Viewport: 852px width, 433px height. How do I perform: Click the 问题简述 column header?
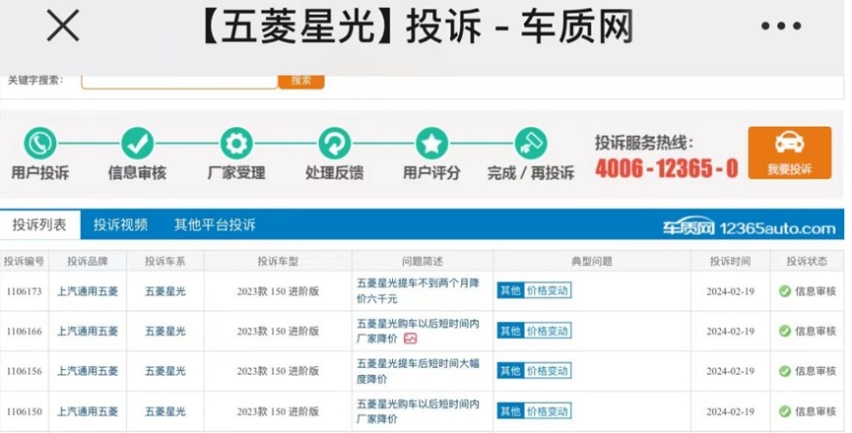[x=422, y=261]
